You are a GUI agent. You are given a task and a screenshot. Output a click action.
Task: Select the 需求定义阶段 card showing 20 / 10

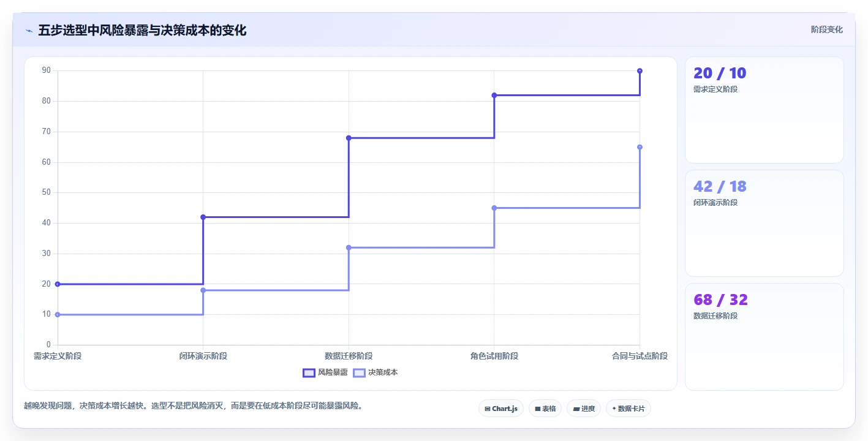click(x=764, y=110)
